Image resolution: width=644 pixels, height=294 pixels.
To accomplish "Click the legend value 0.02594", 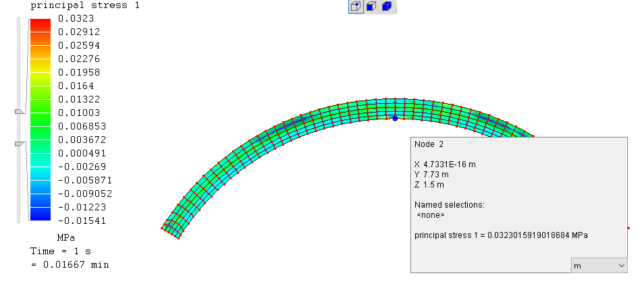I will 79,45.
